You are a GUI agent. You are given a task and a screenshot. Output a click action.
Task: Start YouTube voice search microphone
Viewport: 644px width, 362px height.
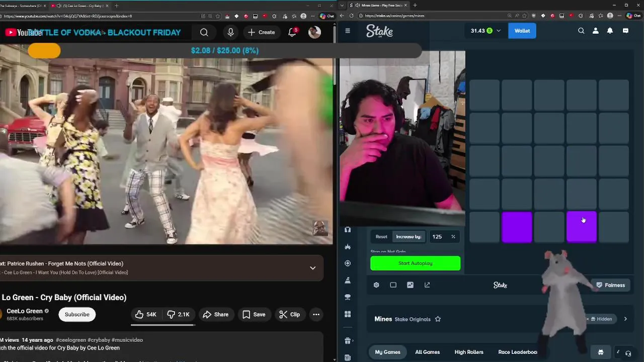click(x=230, y=32)
